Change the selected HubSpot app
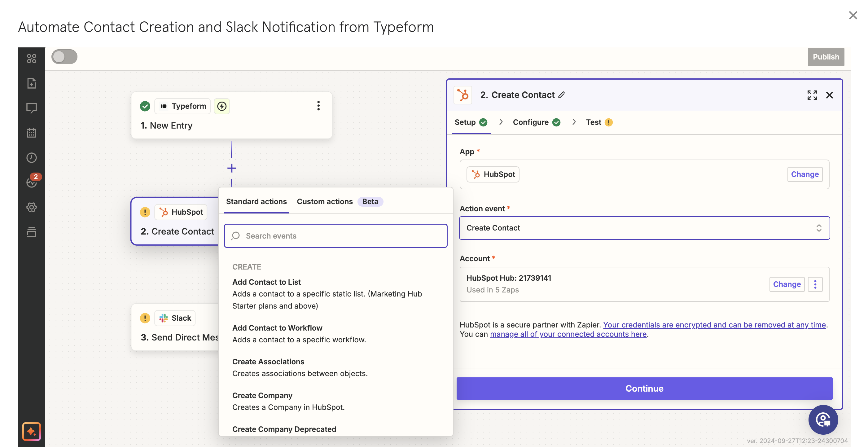868x448 pixels. pyautogui.click(x=805, y=175)
